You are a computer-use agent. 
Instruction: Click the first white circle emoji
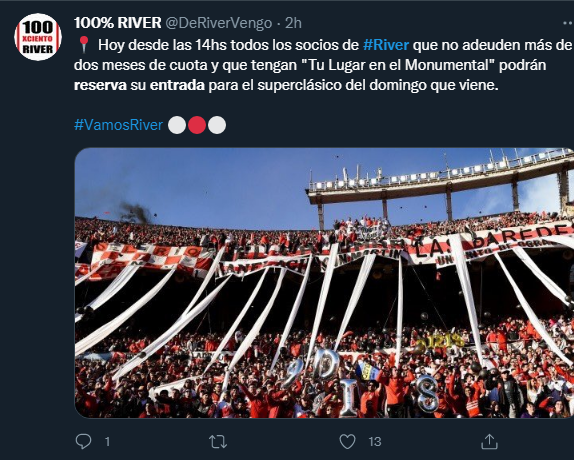click(x=177, y=125)
